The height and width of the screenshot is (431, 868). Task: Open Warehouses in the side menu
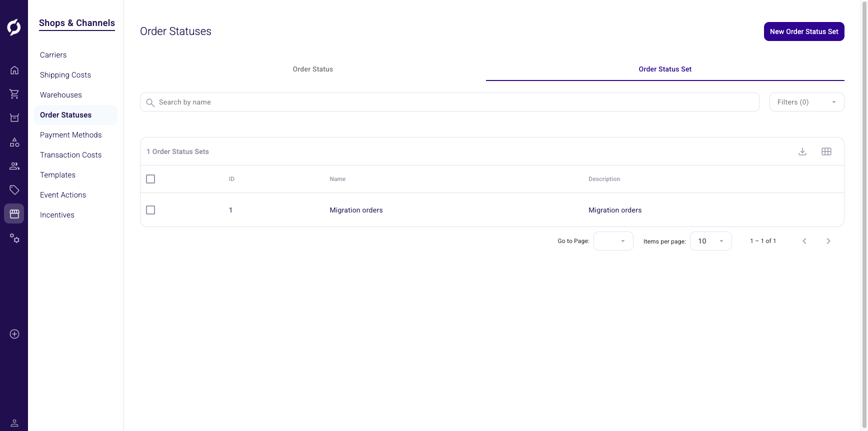(x=61, y=95)
